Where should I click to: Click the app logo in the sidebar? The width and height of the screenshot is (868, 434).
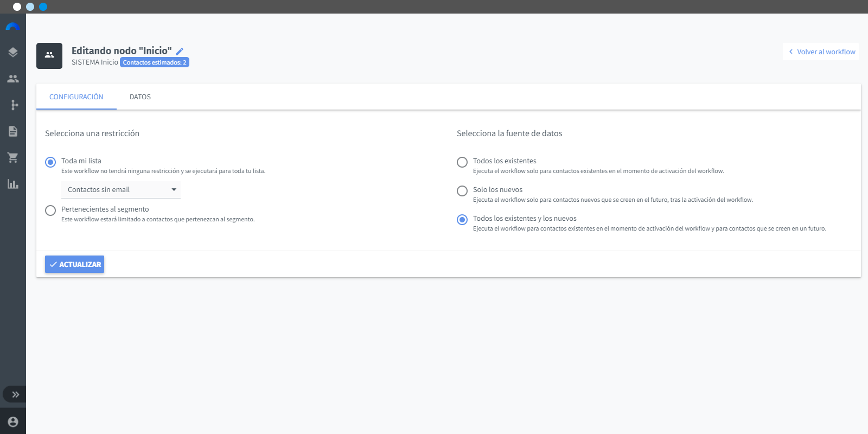pos(13,27)
